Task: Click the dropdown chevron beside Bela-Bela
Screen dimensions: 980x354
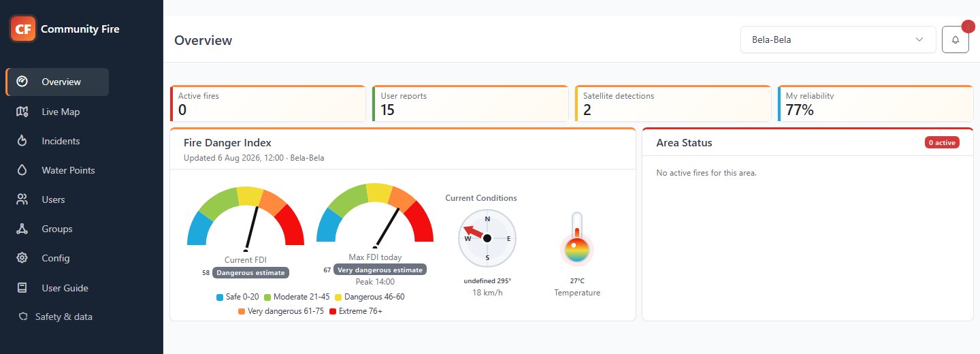Action: (x=920, y=39)
